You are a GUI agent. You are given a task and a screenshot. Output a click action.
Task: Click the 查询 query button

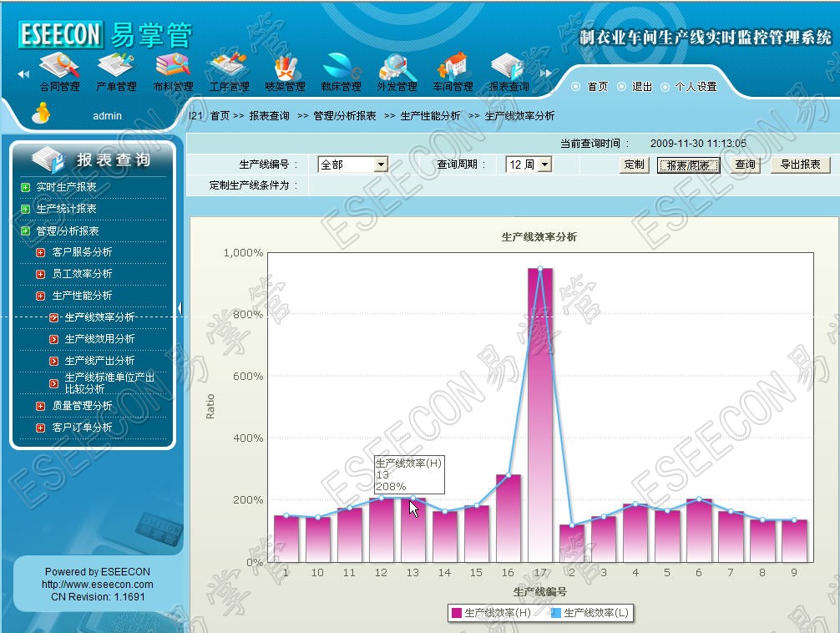click(x=745, y=165)
